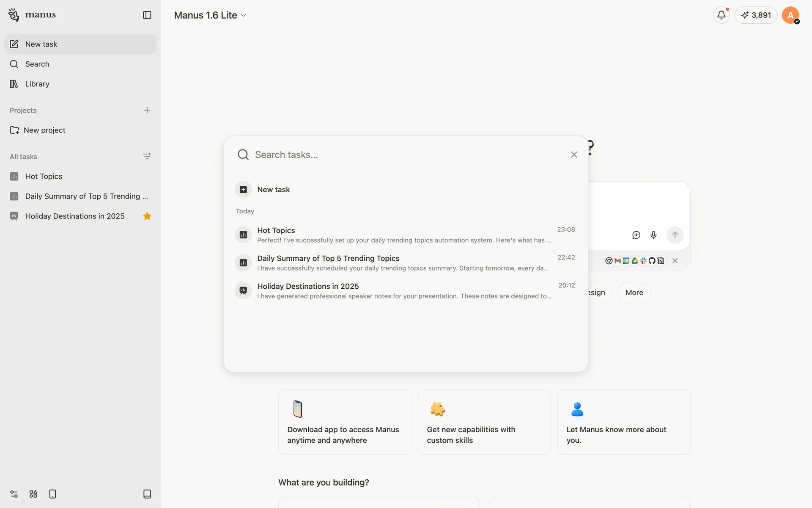Expand the Manus 1.6 Lite model dropdown
The image size is (812, 508).
210,15
